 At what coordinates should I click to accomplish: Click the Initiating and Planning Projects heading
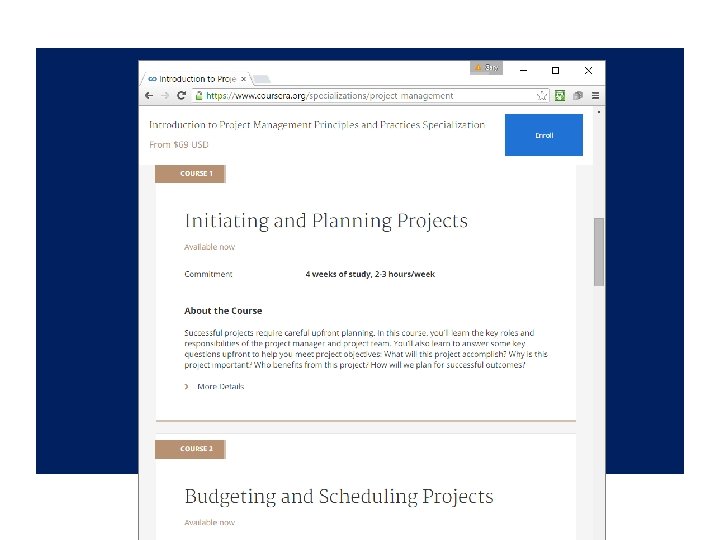325,221
